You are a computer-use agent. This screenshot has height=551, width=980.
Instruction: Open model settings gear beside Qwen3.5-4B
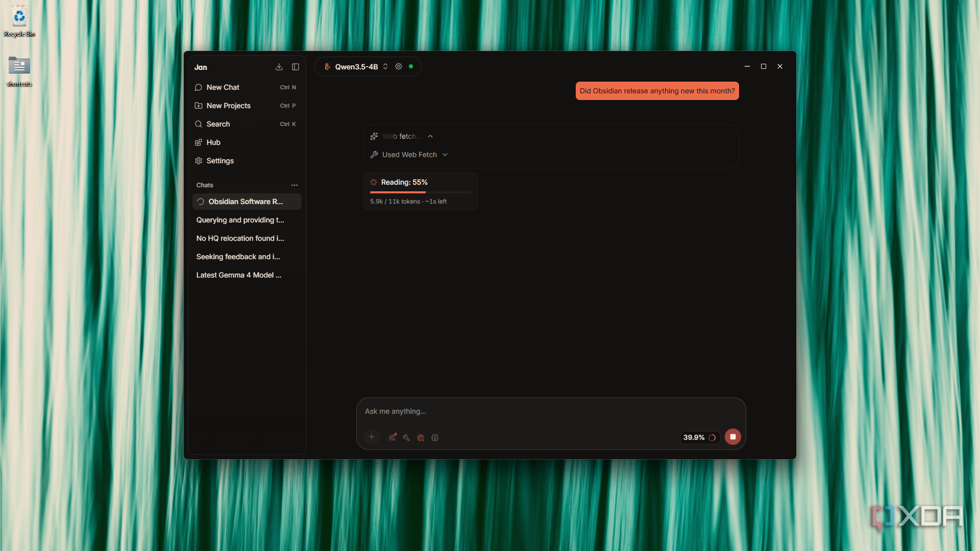coord(399,66)
